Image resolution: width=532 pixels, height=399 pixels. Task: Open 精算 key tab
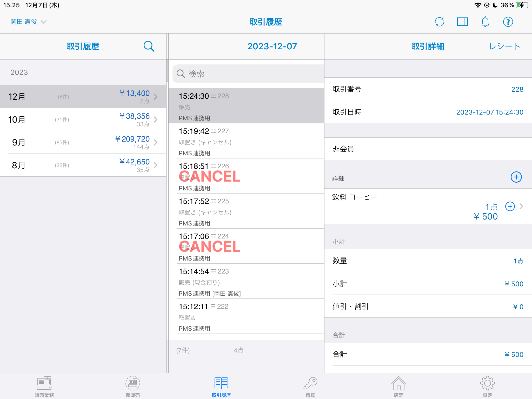[x=310, y=387]
